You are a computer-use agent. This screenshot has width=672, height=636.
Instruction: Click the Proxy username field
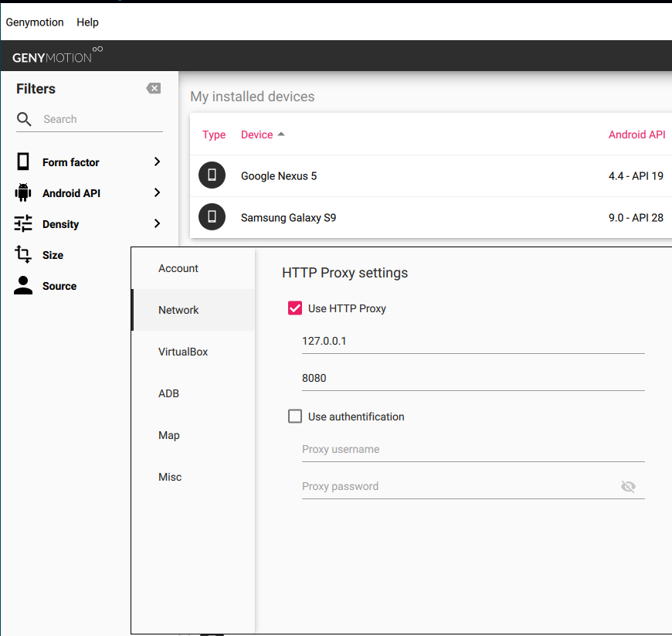(473, 450)
